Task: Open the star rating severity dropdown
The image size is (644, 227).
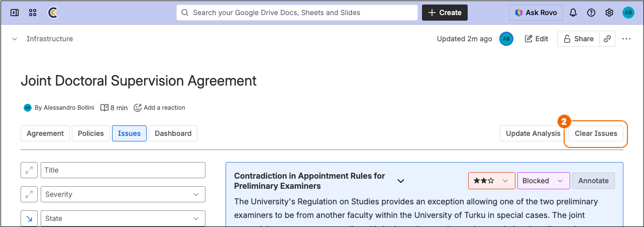Action: [x=491, y=181]
